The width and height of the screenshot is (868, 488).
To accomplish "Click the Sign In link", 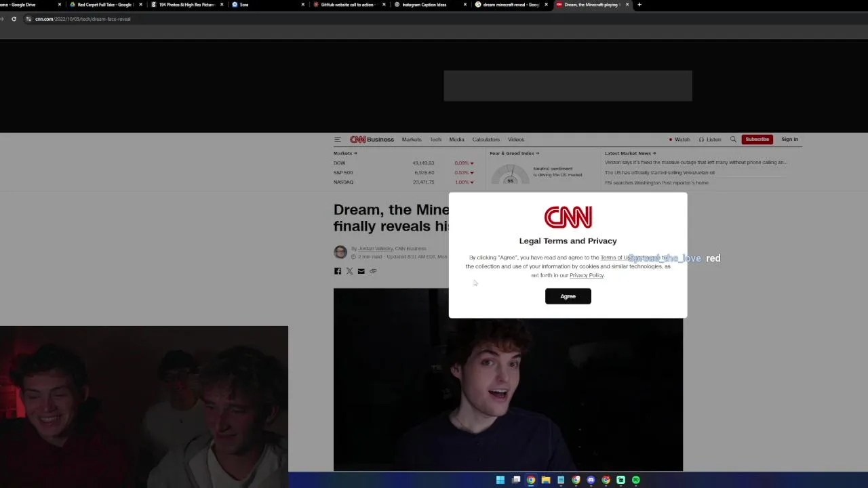I will click(789, 140).
